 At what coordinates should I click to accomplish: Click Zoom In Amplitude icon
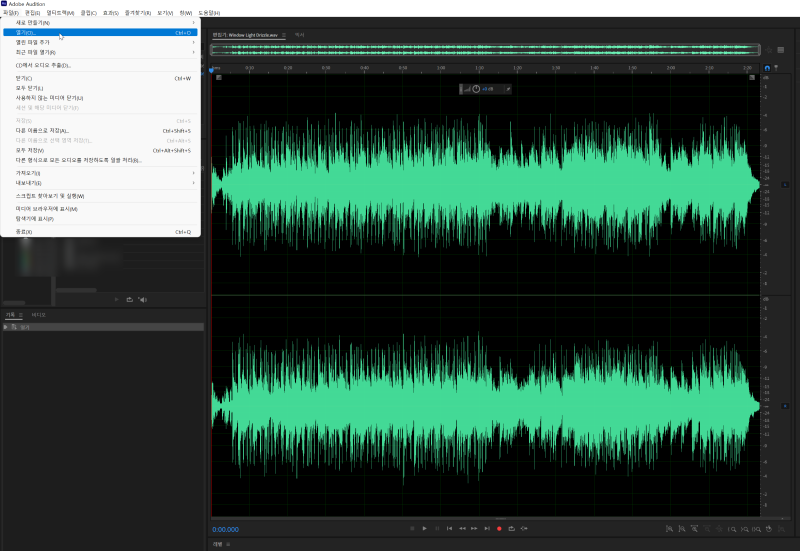pyautogui.click(x=669, y=529)
